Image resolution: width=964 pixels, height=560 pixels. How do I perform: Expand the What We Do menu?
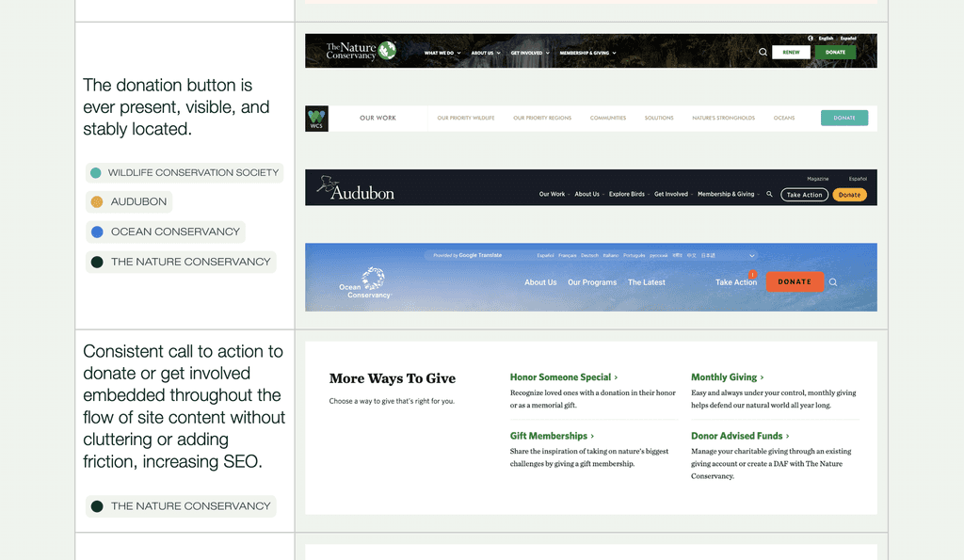(442, 53)
